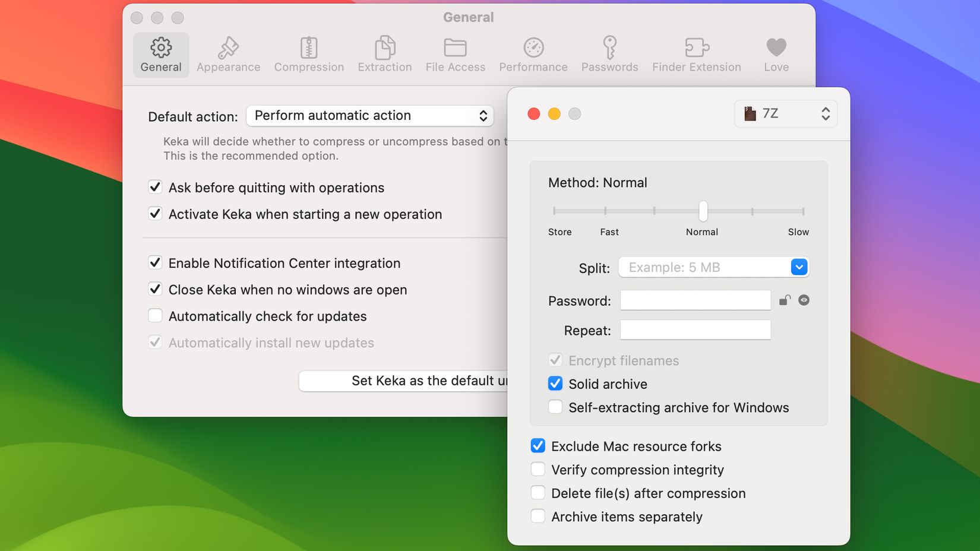Open the Split size dropdown
The width and height of the screenshot is (980, 551).
tap(799, 267)
